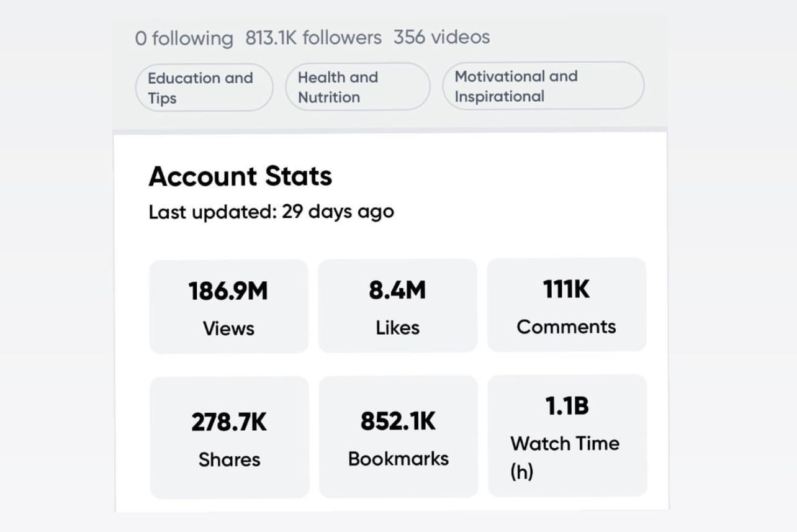This screenshot has height=532, width=797.
Task: Click the 356 videos count
Action: tap(441, 37)
